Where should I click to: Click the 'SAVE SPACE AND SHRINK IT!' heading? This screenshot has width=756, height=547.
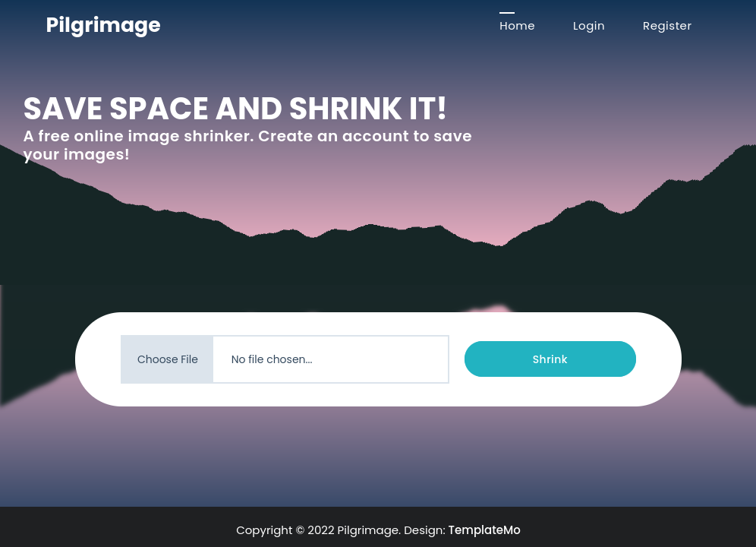(x=235, y=109)
